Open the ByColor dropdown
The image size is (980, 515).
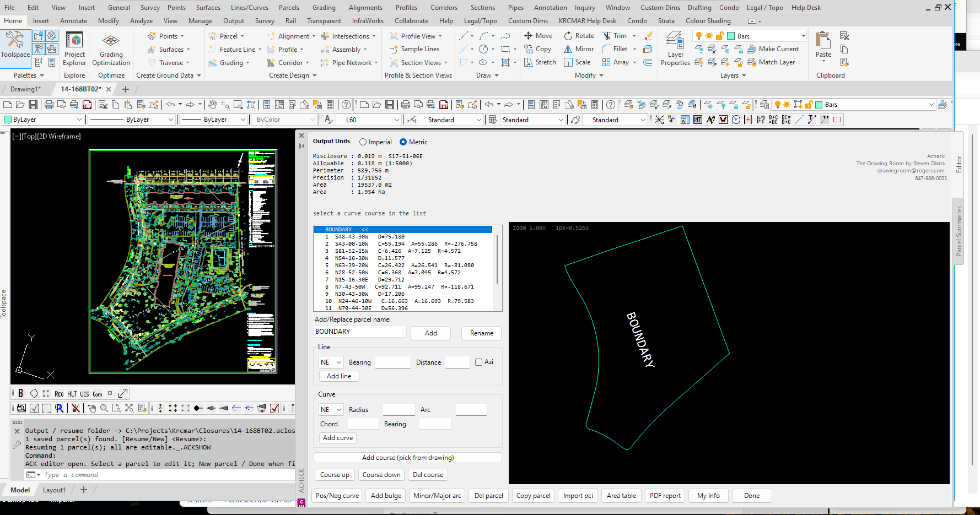tap(286, 120)
